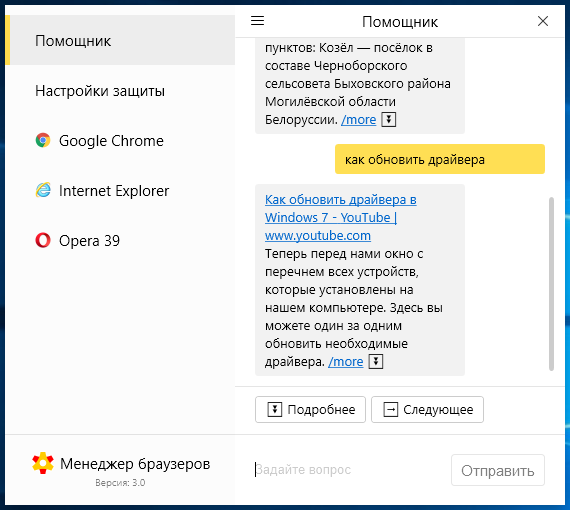Focus the Задайте вопрос input field
Viewport: 570px width, 510px height.
(349, 470)
